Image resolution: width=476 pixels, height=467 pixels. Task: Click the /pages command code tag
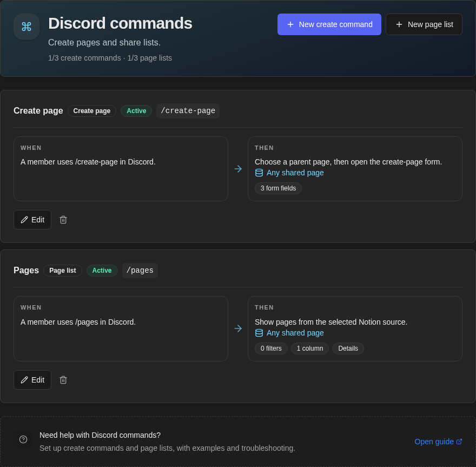pos(140,270)
